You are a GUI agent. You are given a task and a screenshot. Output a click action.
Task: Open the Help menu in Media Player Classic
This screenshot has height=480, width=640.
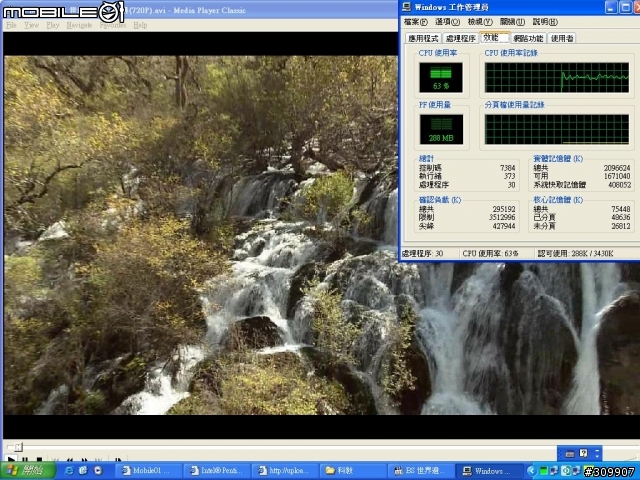(140, 25)
